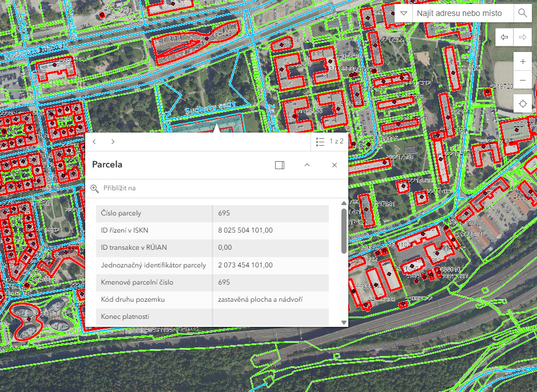Open the '1 z 2' feature list
Viewport: 537px width, 392px height.
click(329, 142)
